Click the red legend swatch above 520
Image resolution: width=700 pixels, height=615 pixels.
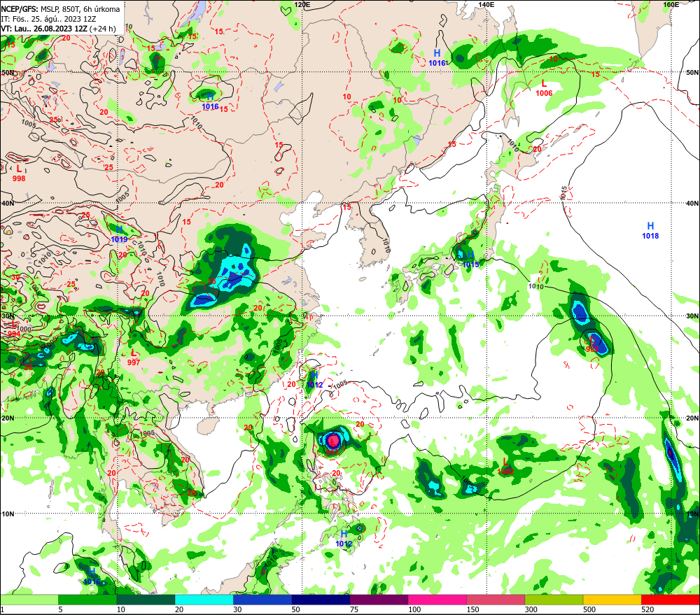pos(670,600)
